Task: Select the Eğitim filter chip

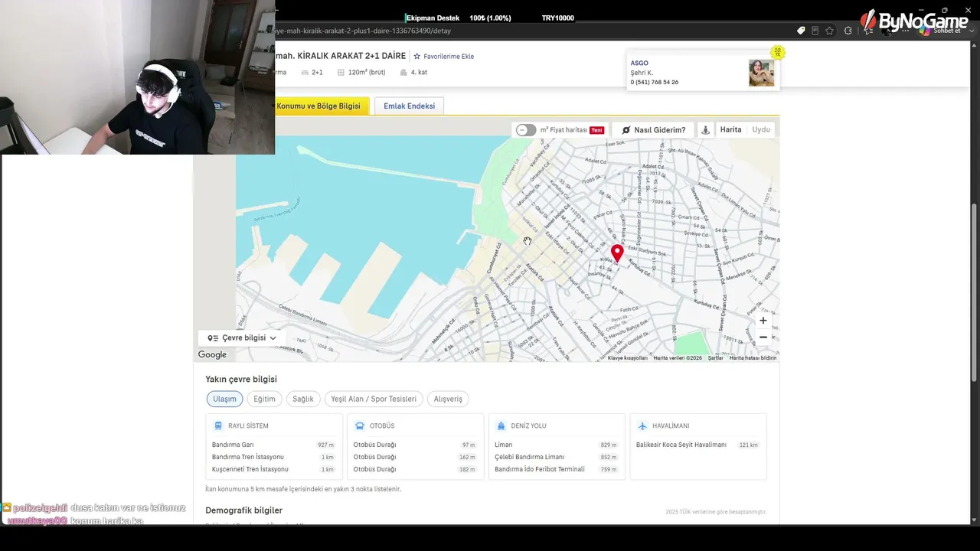Action: tap(264, 399)
